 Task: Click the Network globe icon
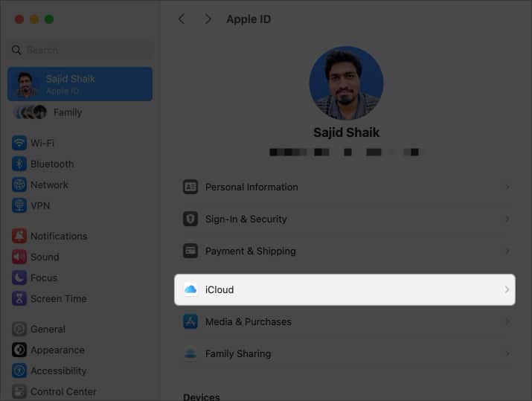[19, 185]
